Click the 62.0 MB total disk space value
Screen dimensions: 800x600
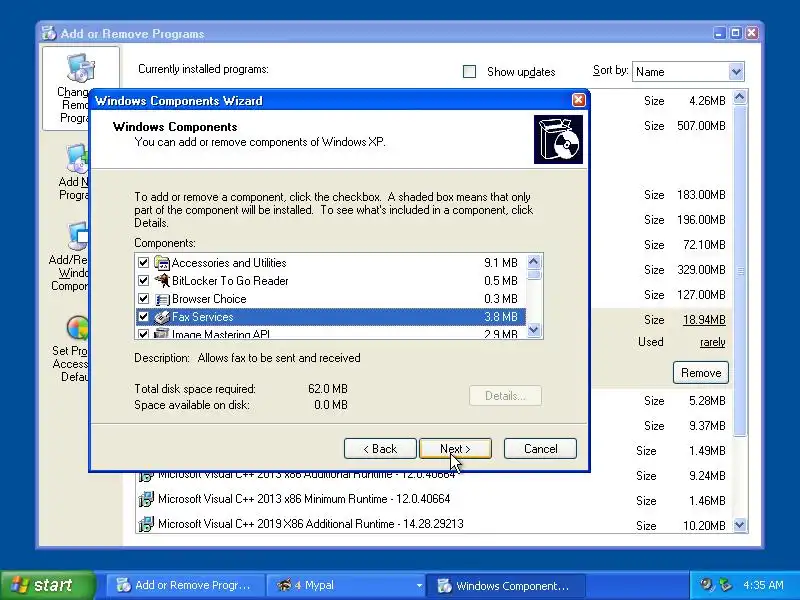click(x=328, y=389)
